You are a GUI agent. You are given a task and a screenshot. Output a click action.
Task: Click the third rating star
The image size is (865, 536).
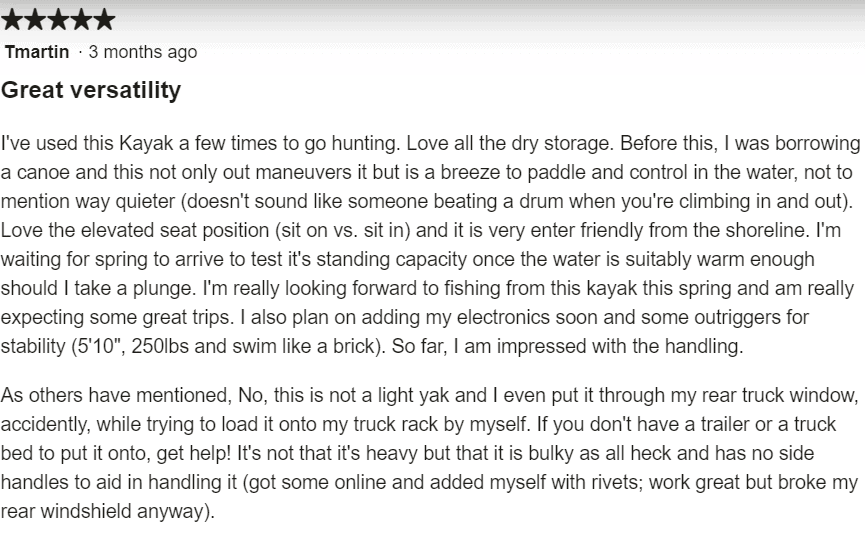tap(58, 20)
